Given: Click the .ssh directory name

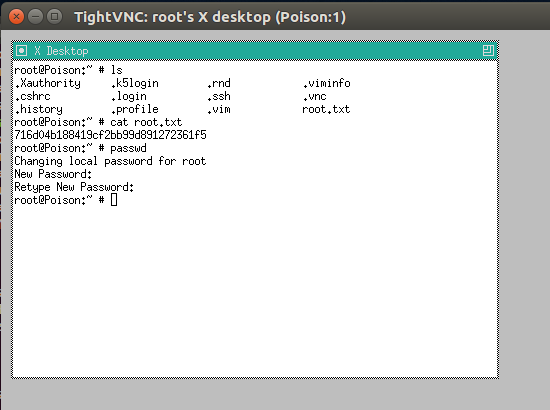Looking at the screenshot, I should 219,96.
